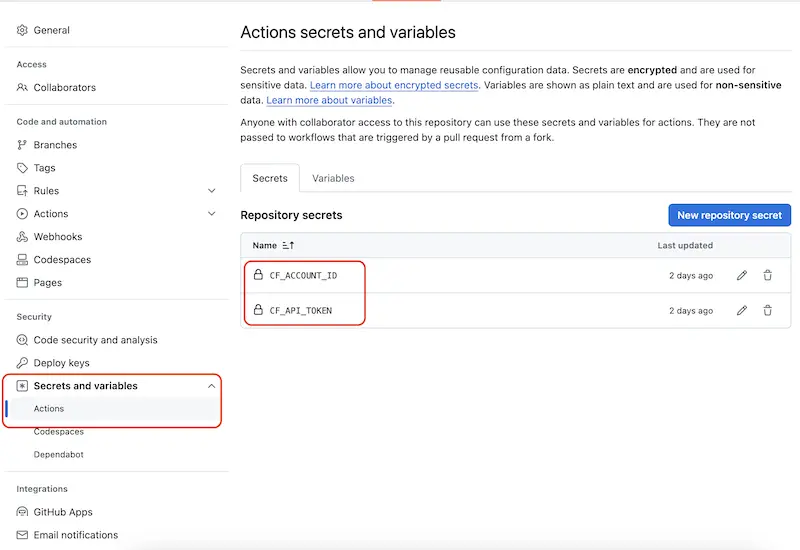The height and width of the screenshot is (550, 800).
Task: Delete the CF_API_TOKEN secret with trash icon
Action: pos(767,310)
